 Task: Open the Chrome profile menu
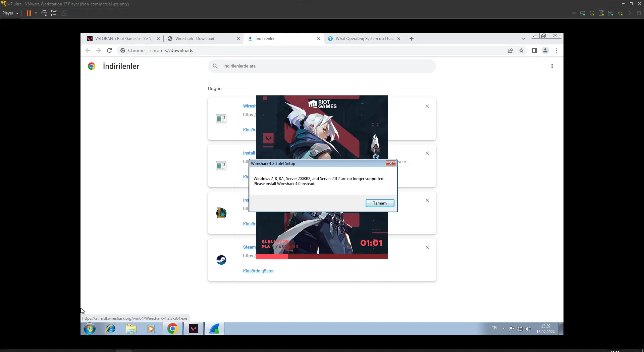click(545, 50)
